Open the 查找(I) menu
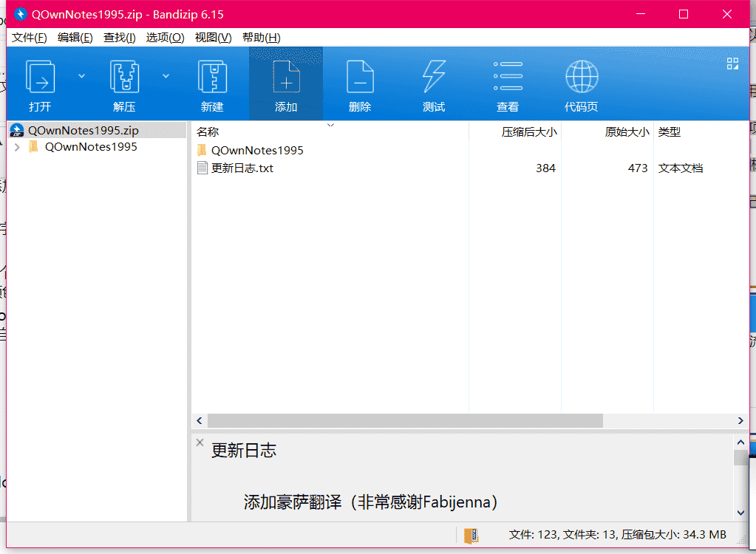The height and width of the screenshot is (554, 756). 119,38
